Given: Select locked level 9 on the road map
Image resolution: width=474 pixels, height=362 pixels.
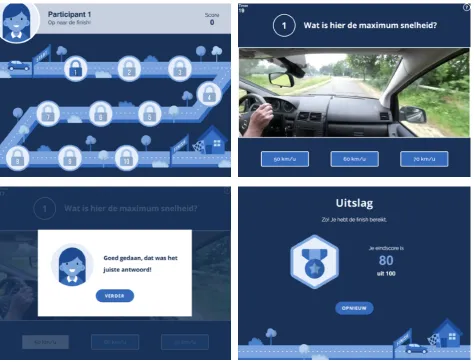Looking at the screenshot, I should pyautogui.click(x=70, y=158).
